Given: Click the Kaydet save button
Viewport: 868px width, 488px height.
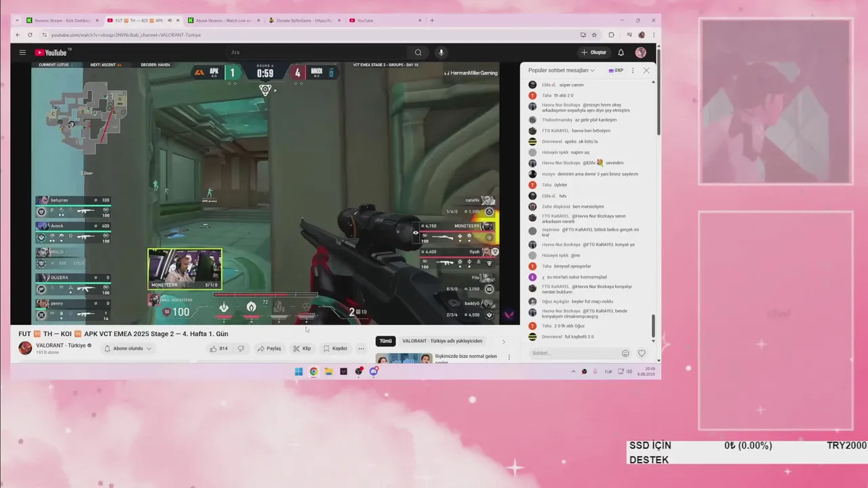Looking at the screenshot, I should point(335,348).
